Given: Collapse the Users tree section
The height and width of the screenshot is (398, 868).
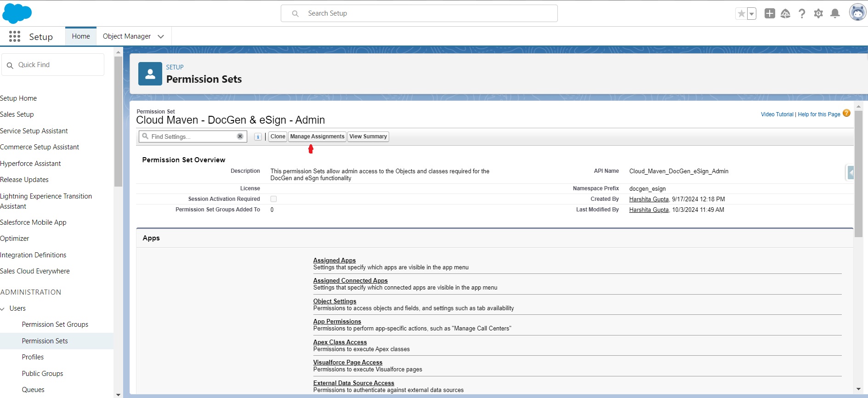Looking at the screenshot, I should (3, 309).
